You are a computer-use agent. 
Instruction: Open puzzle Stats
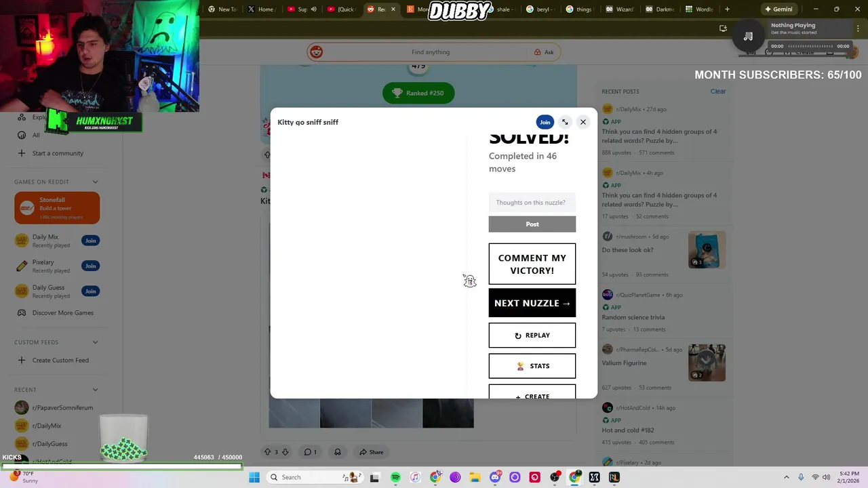tap(532, 366)
